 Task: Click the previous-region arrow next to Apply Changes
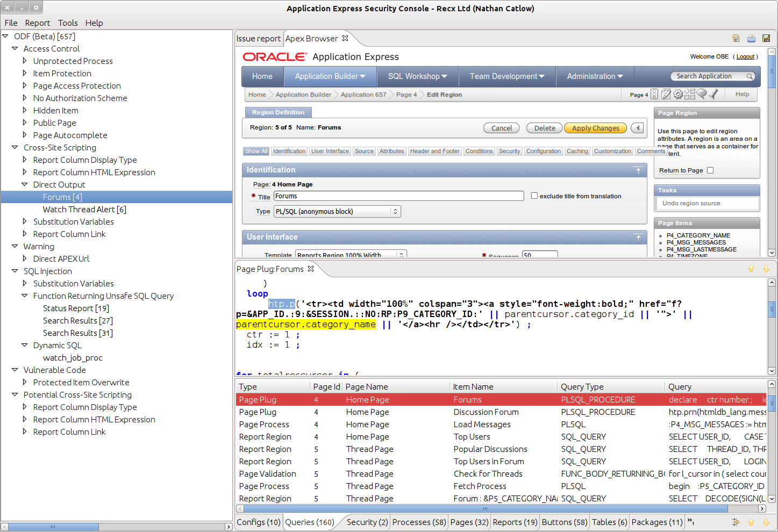pos(637,128)
